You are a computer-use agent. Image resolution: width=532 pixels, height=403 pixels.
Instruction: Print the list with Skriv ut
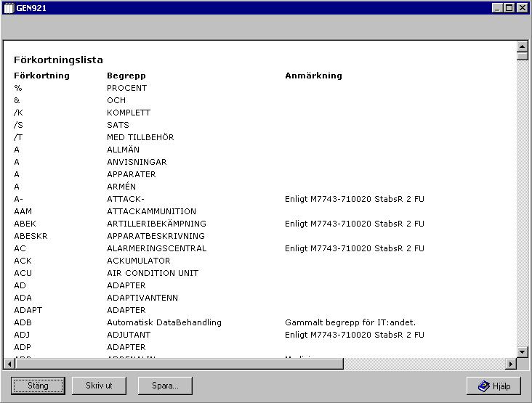coord(99,386)
